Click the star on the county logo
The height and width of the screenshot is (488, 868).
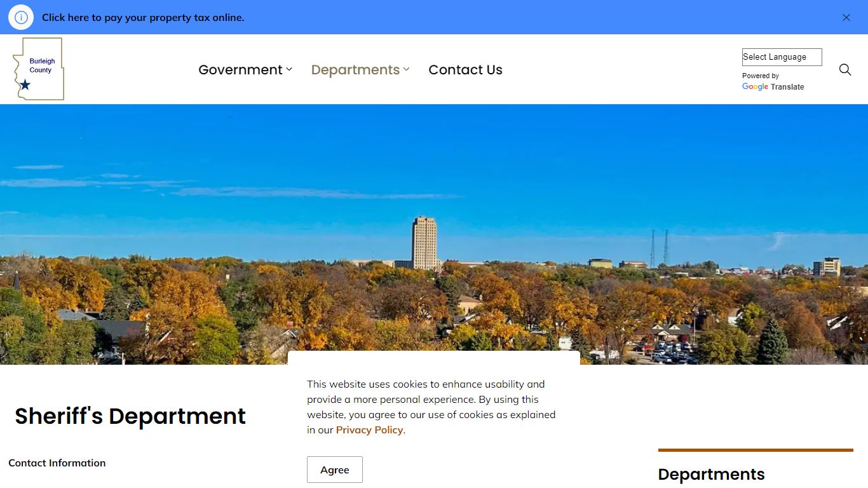click(x=25, y=85)
